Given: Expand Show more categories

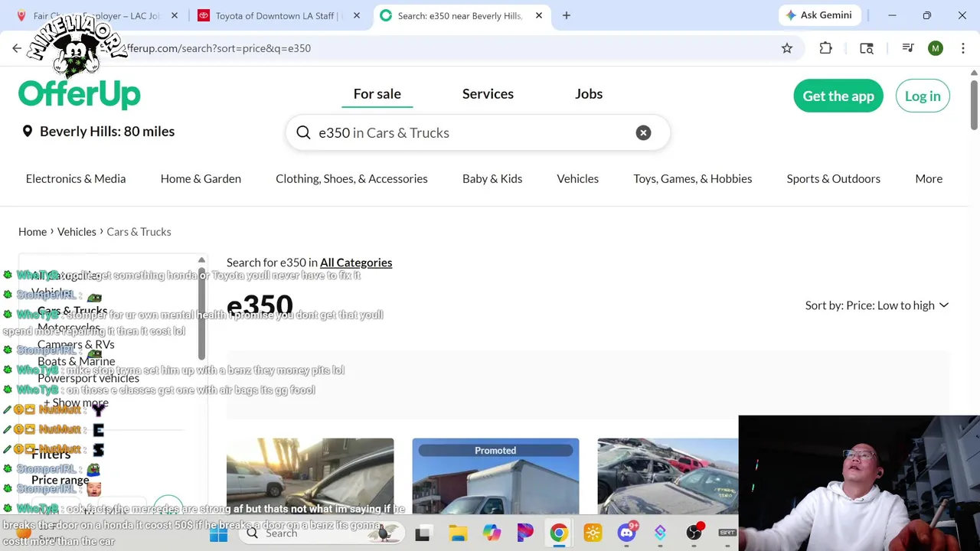Looking at the screenshot, I should [76, 403].
